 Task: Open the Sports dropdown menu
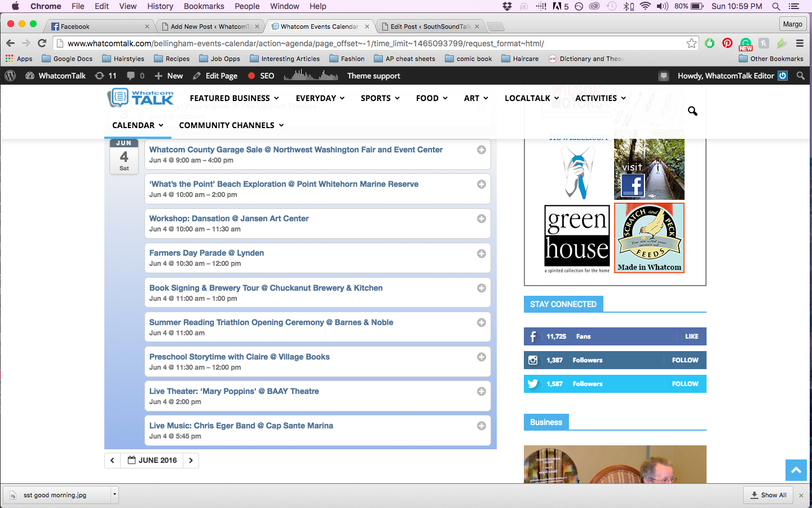[x=380, y=98]
